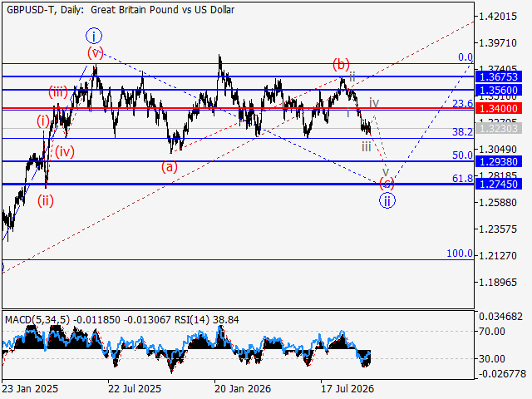532x399 pixels.
Task: Click the 1.29380 price level label
Action: click(x=499, y=161)
